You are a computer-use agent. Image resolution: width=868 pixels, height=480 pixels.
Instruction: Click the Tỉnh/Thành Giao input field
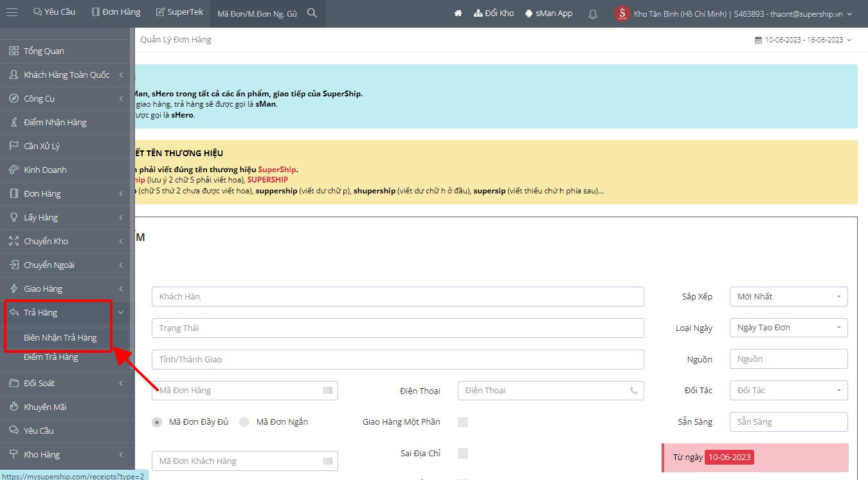[x=398, y=359]
